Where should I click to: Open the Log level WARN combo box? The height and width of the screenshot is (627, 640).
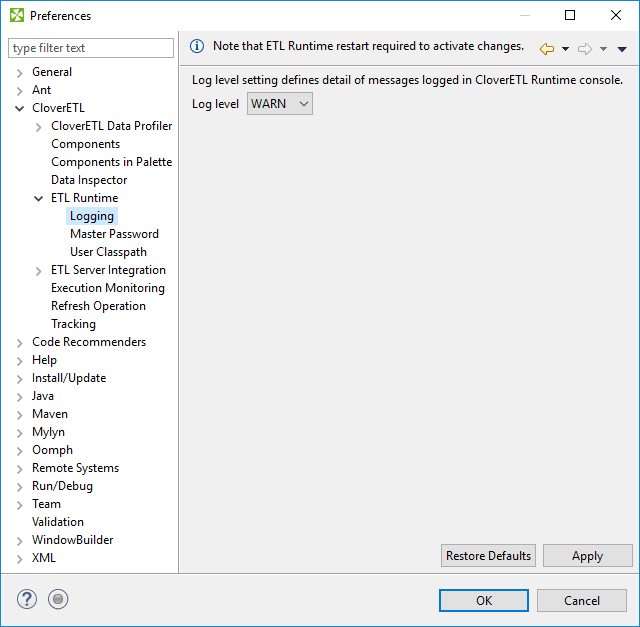coord(280,104)
